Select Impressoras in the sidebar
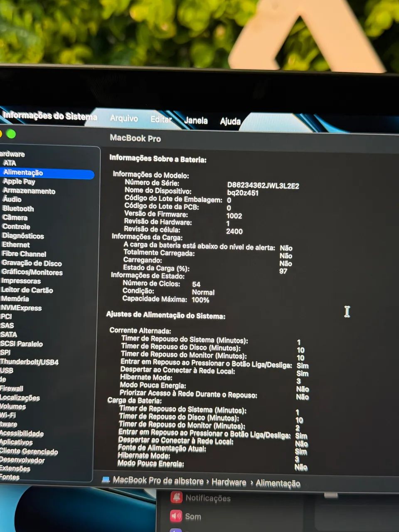Screen dimensions: 399x532 21,281
